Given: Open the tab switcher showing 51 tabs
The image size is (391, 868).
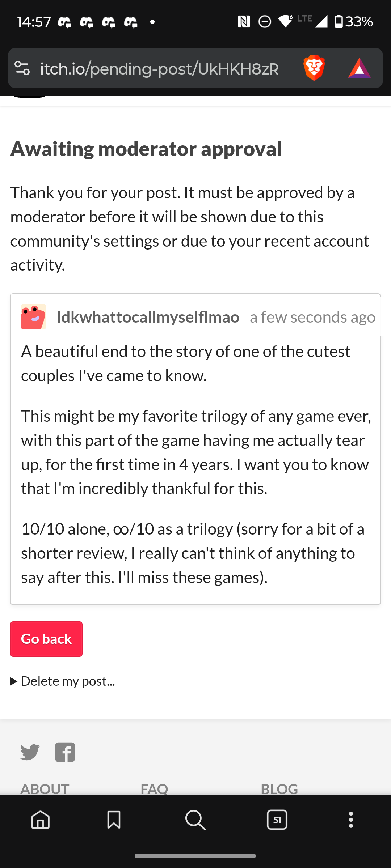Looking at the screenshot, I should (277, 820).
